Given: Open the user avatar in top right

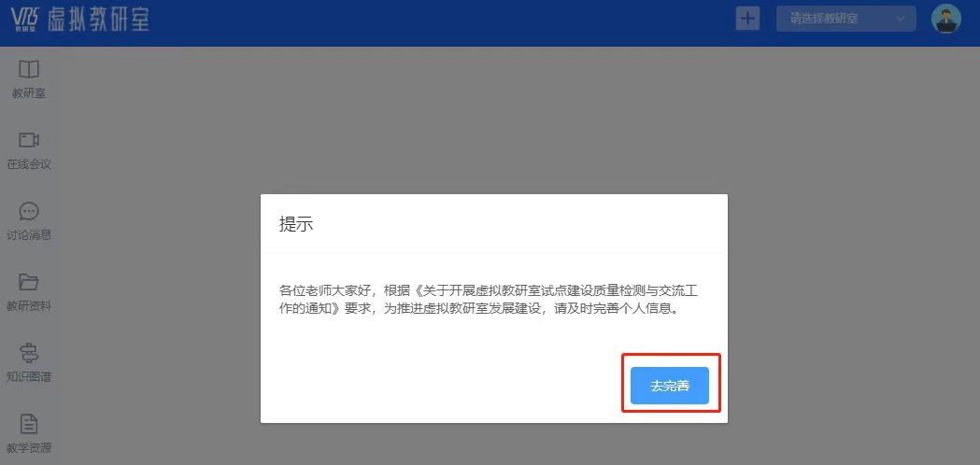Looking at the screenshot, I should click(945, 18).
